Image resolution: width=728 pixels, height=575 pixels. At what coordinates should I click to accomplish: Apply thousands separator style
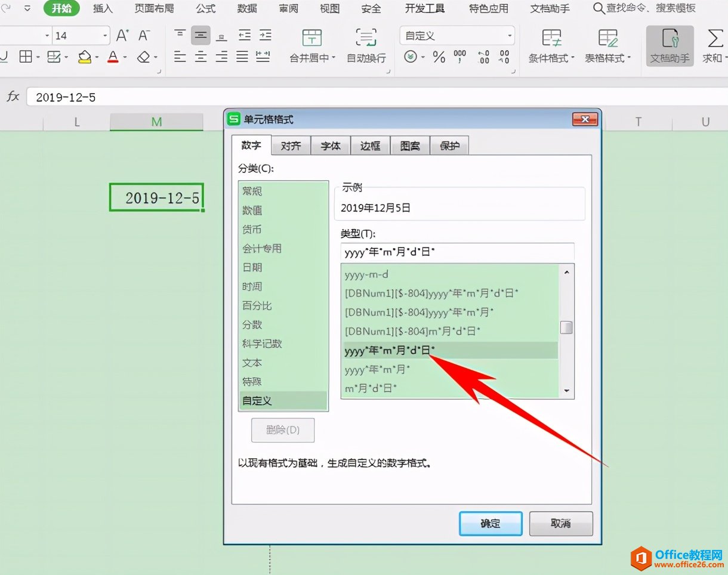point(460,57)
